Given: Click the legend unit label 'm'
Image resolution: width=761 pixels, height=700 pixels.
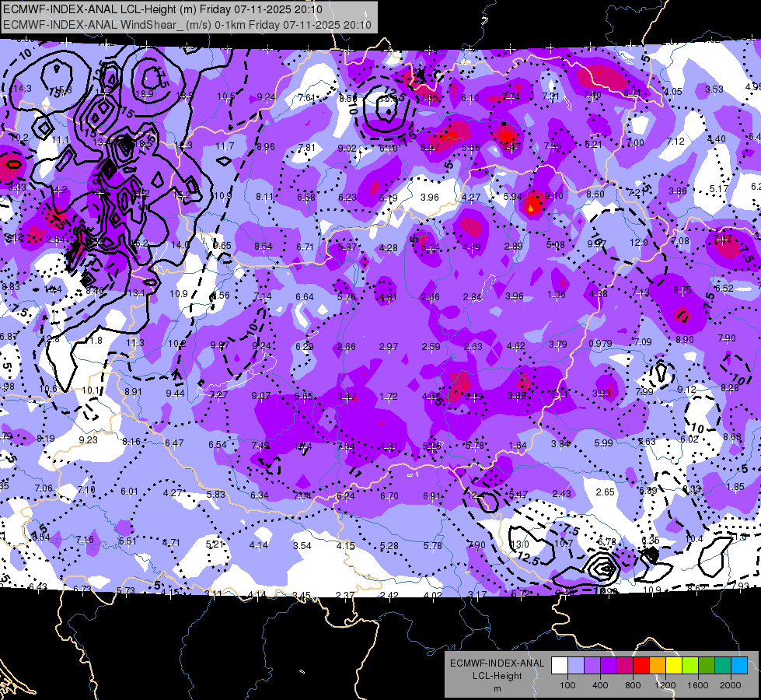Looking at the screenshot, I should point(497,688).
